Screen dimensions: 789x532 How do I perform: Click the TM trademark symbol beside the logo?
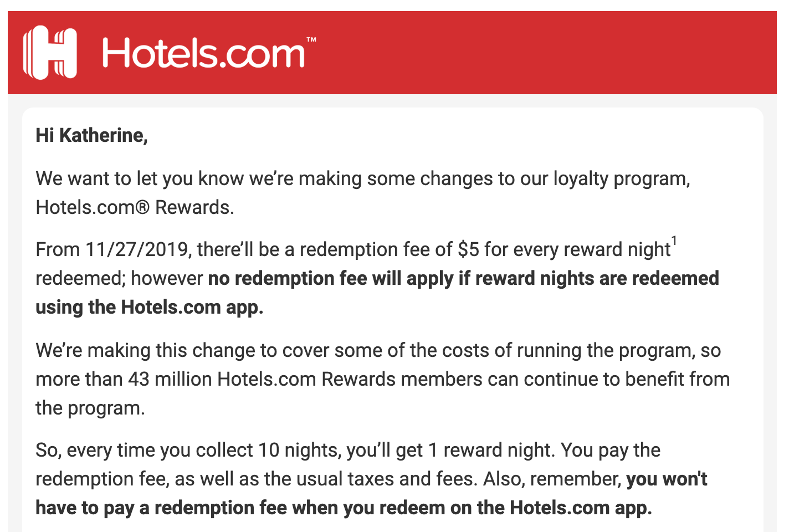pos(311,40)
